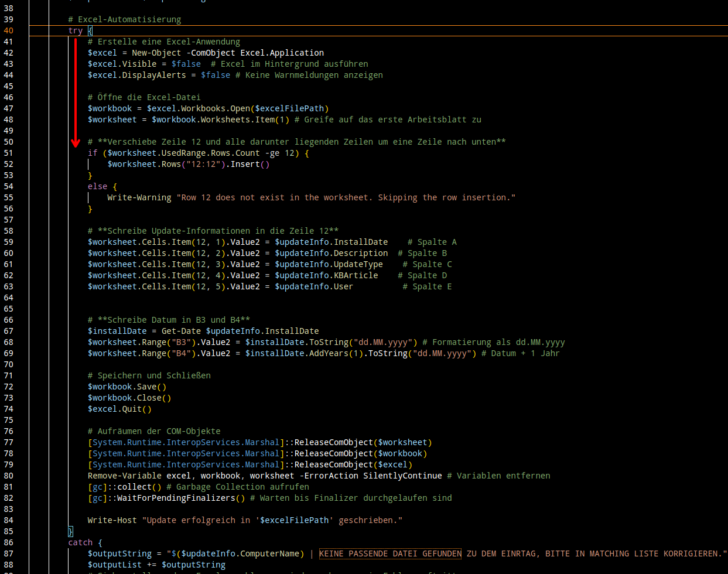The height and width of the screenshot is (574, 728).
Task: Select line number 58 in the gutter
Action: (8, 231)
